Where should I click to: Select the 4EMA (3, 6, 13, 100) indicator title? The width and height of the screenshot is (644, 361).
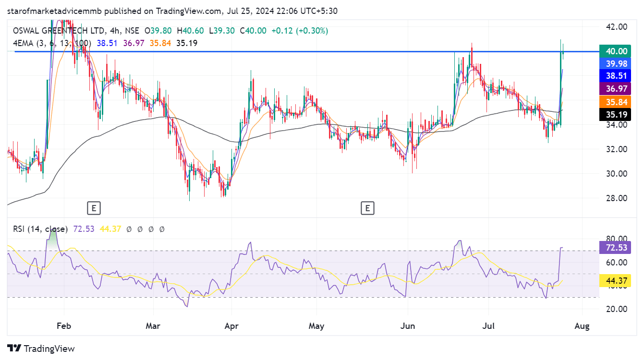(x=52, y=43)
